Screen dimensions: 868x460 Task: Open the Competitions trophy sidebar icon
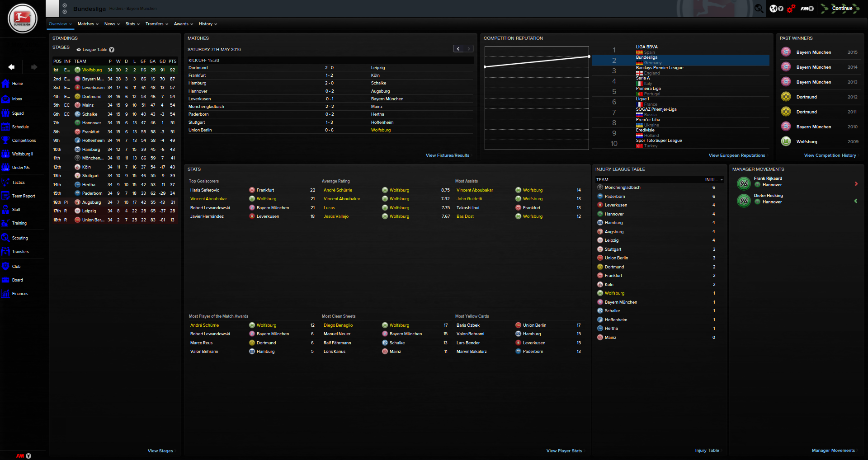pos(5,140)
